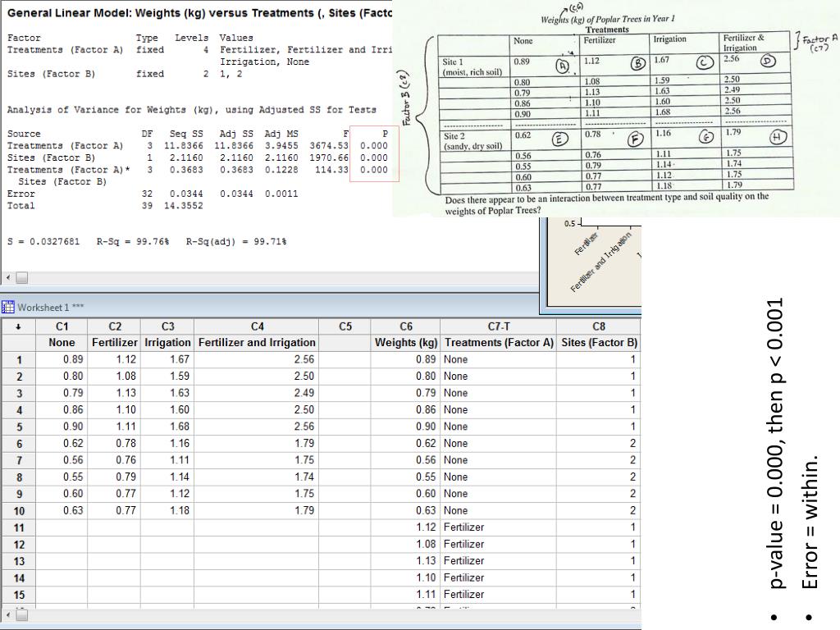This screenshot has width=840, height=630.
Task: Click 'None' treatment cell in row 3
Action: [498, 393]
